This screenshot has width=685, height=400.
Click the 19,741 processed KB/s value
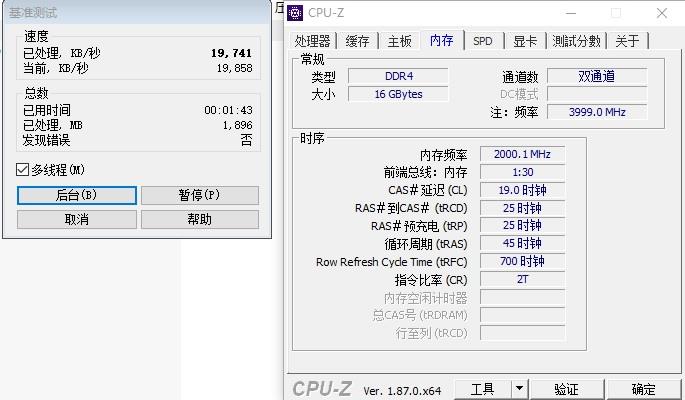[x=232, y=53]
